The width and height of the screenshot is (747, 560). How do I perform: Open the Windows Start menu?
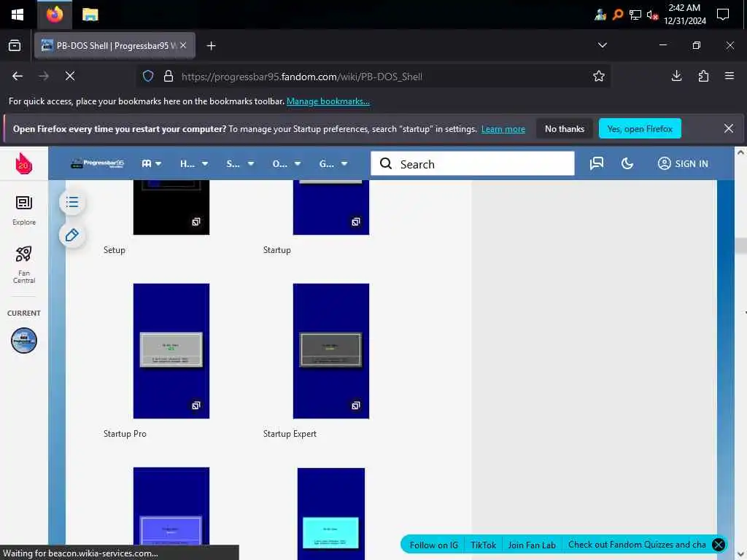[x=18, y=15]
